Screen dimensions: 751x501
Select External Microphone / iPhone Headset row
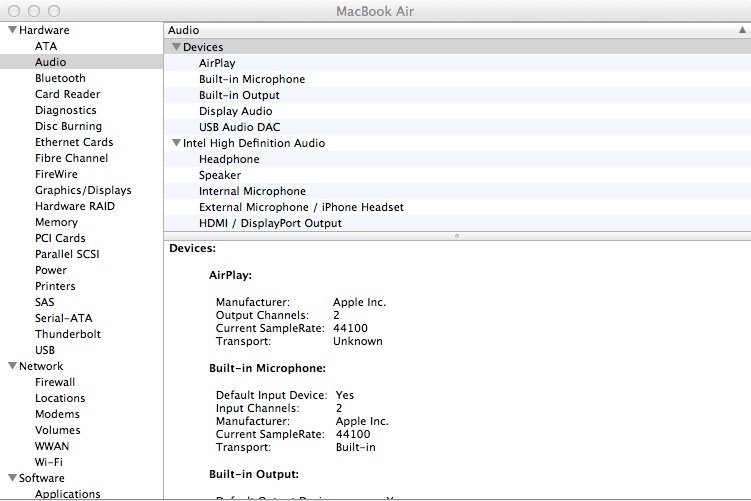click(x=457, y=207)
